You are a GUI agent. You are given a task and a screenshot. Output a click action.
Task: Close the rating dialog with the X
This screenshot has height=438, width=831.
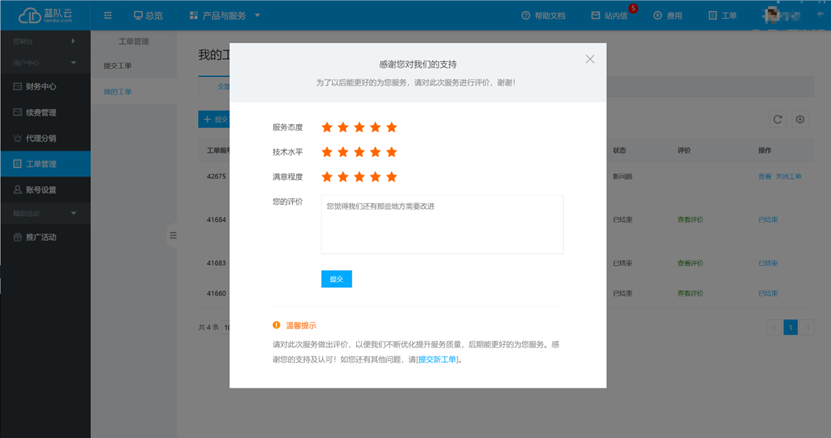pyautogui.click(x=590, y=59)
